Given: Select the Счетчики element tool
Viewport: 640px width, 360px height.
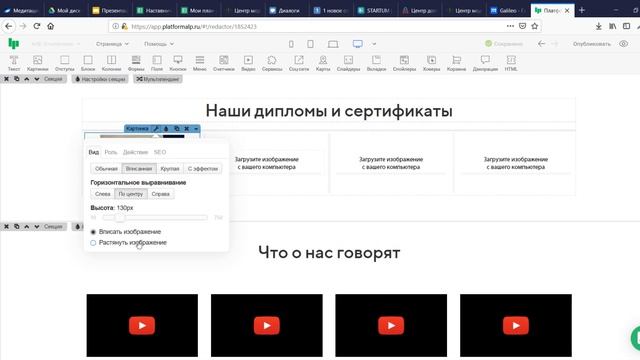Looking at the screenshot, I should [x=224, y=63].
